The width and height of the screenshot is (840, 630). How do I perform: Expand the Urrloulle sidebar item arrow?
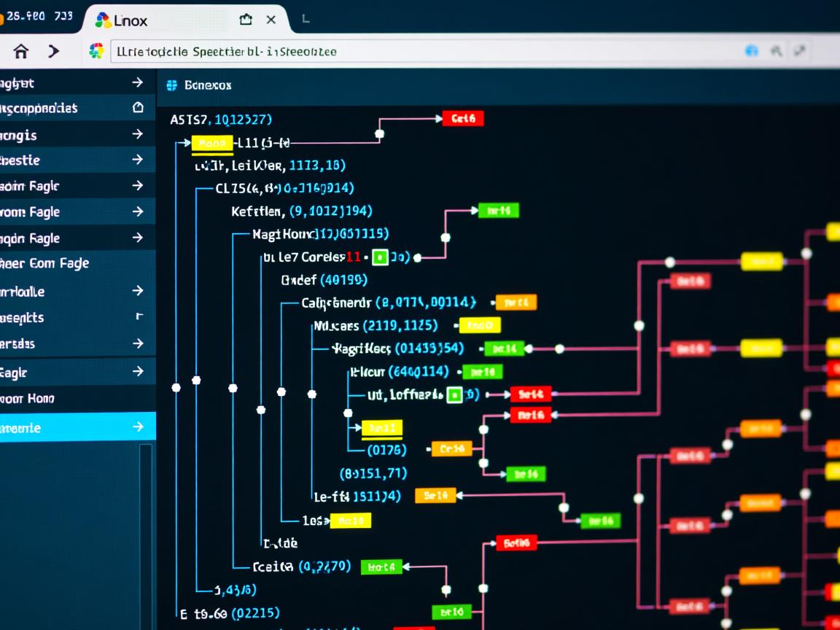[137, 291]
